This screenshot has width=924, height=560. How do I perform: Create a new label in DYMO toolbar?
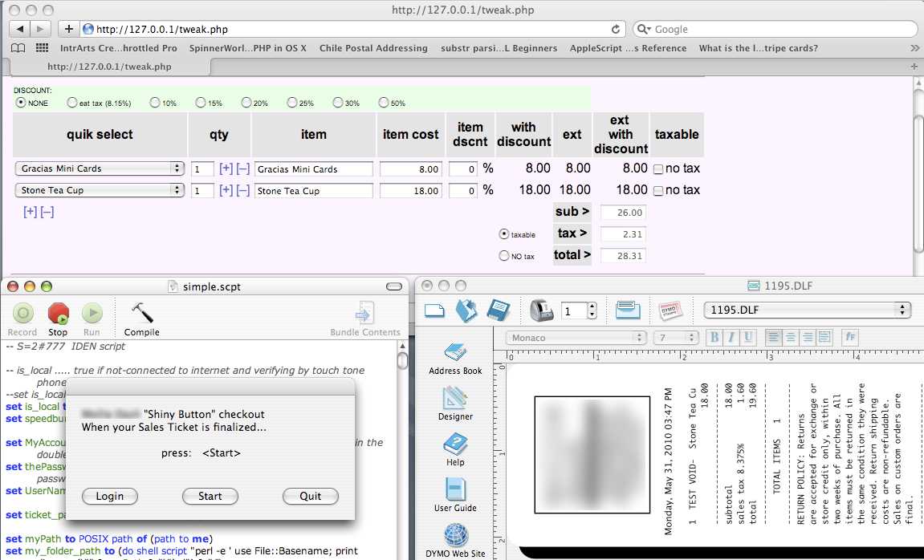tap(434, 310)
